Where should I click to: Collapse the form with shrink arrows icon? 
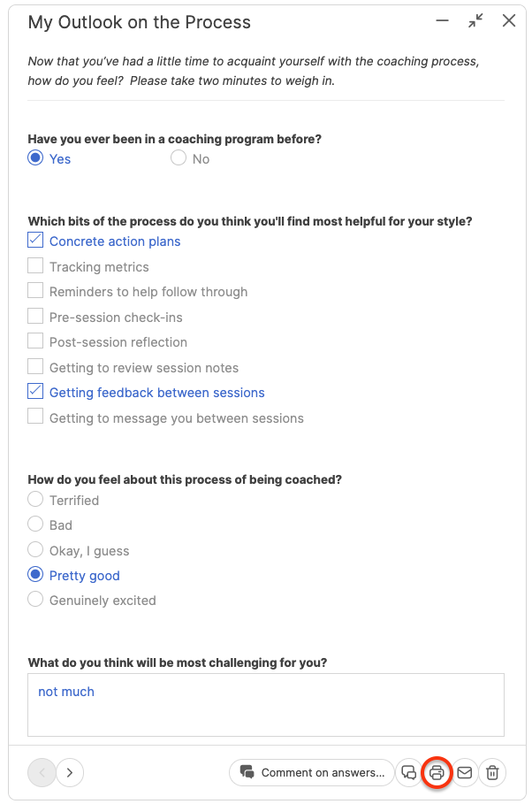(x=476, y=21)
